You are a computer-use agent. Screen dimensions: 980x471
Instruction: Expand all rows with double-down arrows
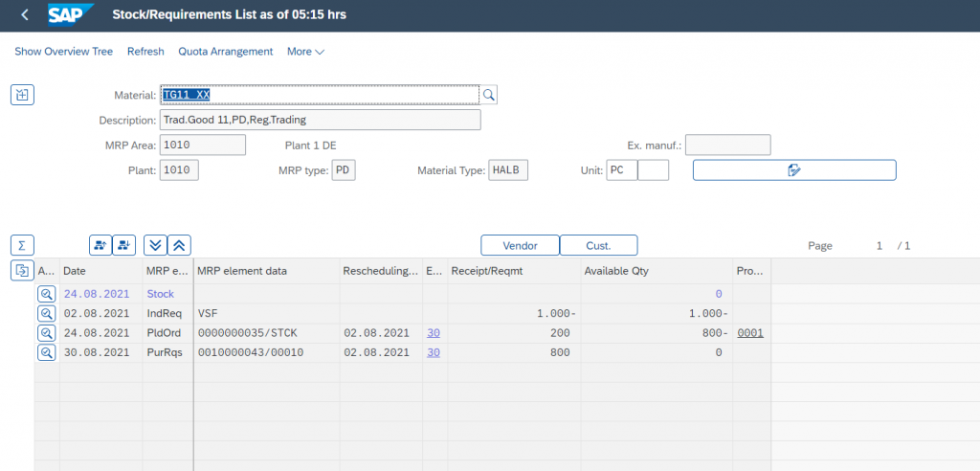(x=156, y=245)
